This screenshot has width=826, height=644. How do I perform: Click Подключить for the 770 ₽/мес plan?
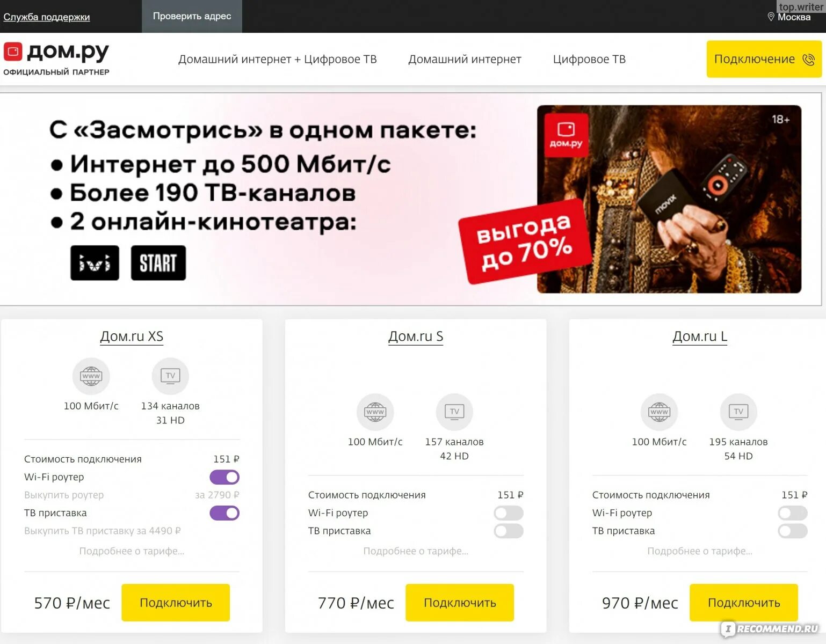point(460,603)
